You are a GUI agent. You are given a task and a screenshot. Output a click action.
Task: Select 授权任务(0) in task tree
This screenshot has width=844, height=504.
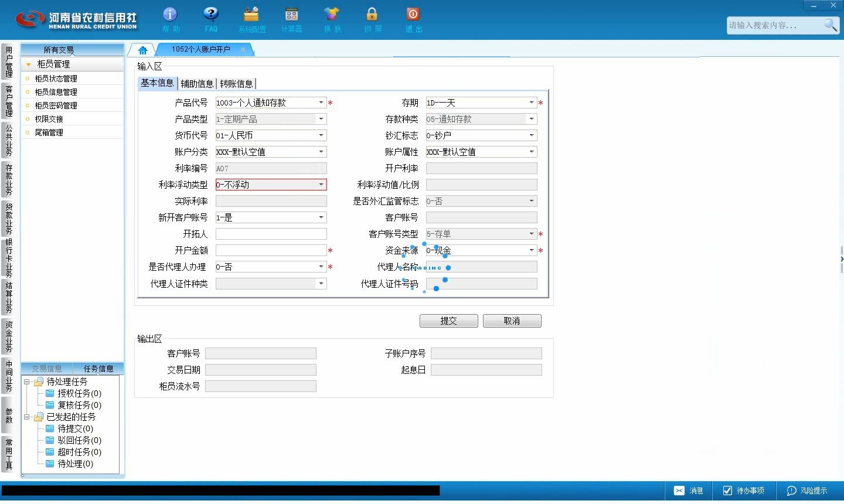pyautogui.click(x=79, y=393)
